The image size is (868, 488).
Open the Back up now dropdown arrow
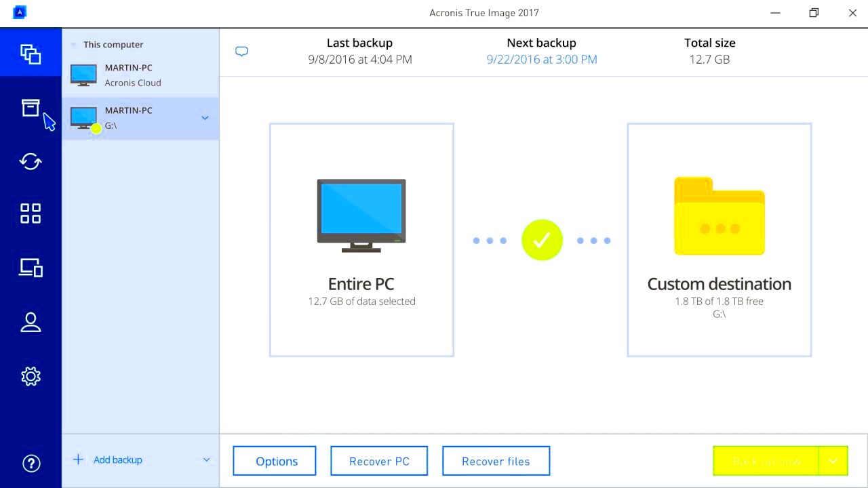pyautogui.click(x=833, y=461)
